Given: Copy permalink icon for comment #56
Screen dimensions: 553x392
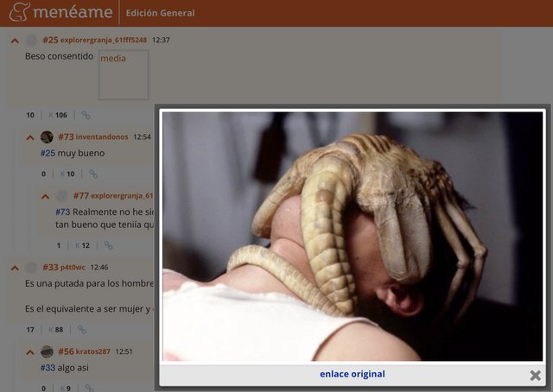Looking at the screenshot, I should click(90, 389).
